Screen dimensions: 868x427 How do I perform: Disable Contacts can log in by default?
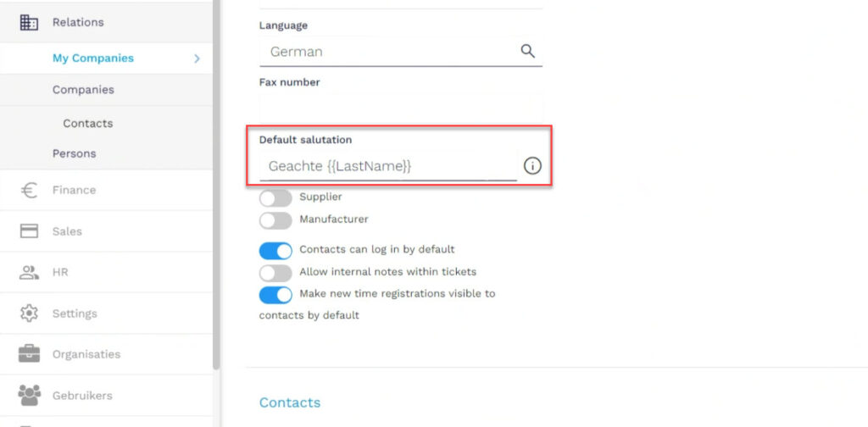pyautogui.click(x=275, y=251)
